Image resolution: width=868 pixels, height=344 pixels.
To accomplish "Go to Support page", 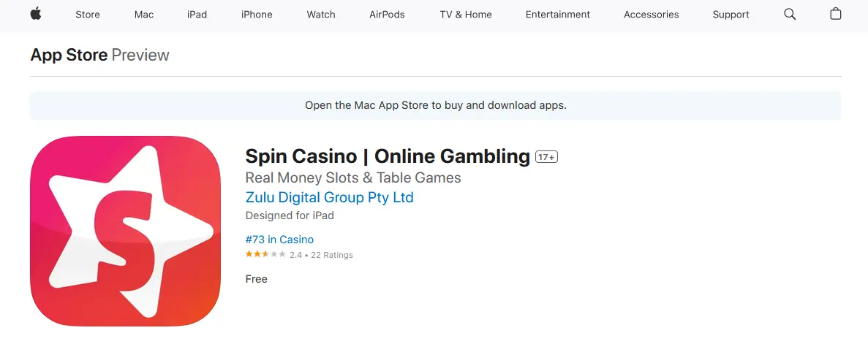I will tap(731, 15).
